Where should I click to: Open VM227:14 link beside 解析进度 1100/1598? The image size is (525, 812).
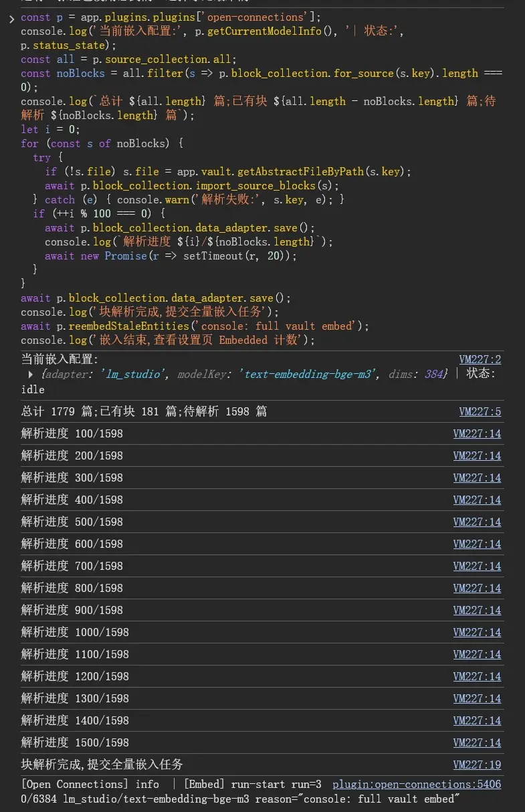477,654
